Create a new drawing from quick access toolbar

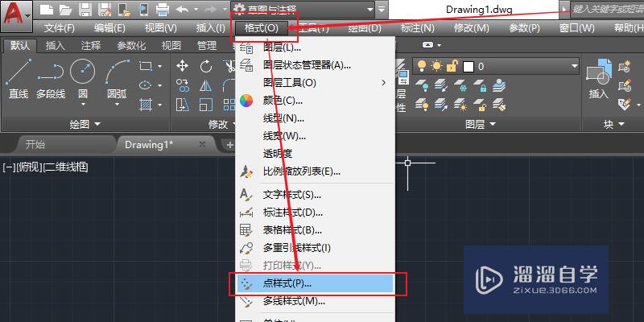46,9
